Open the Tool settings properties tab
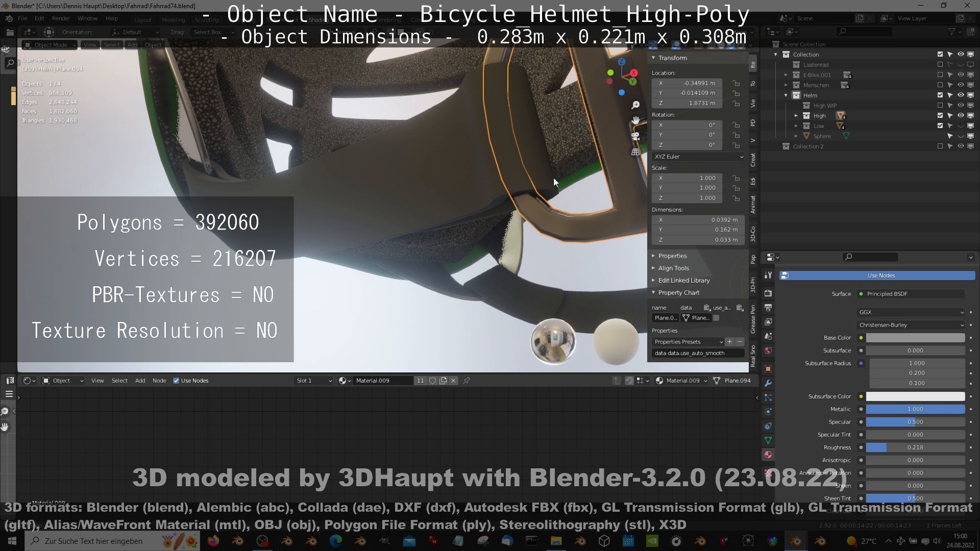Image resolution: width=980 pixels, height=551 pixels. (768, 275)
